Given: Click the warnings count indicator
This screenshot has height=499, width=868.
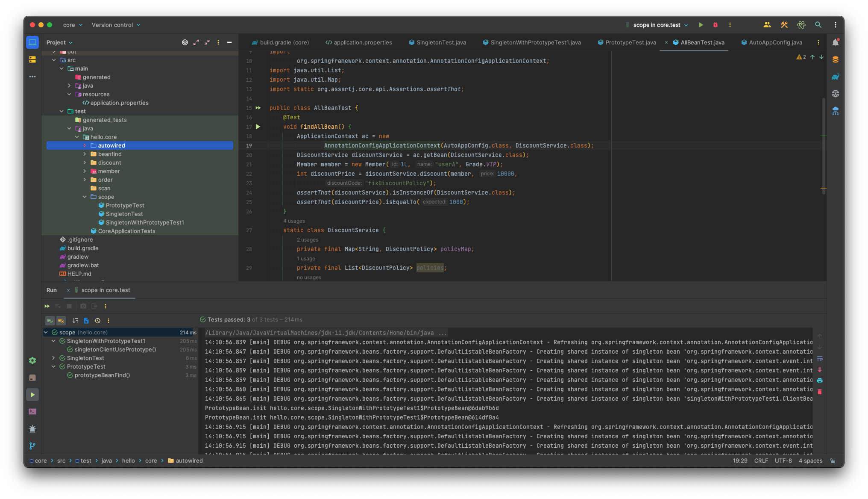Looking at the screenshot, I should click(x=801, y=57).
